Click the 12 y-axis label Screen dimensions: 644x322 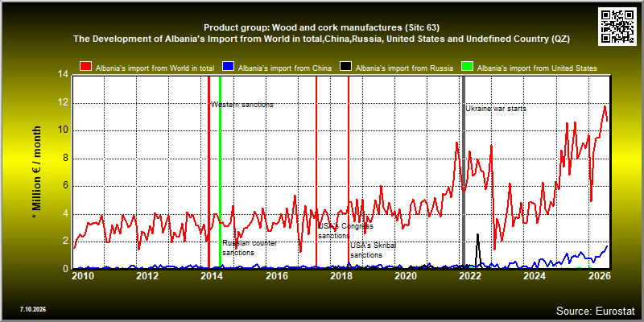64,103
